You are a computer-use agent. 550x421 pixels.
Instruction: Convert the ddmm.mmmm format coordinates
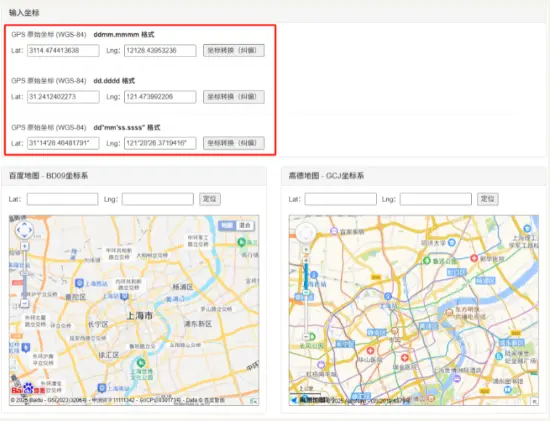click(x=234, y=51)
